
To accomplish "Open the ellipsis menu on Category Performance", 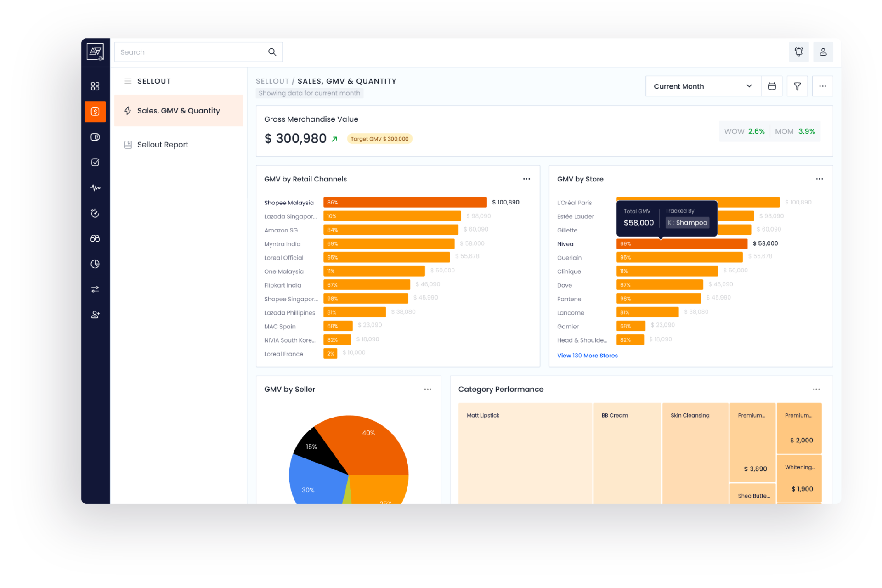I will (816, 389).
